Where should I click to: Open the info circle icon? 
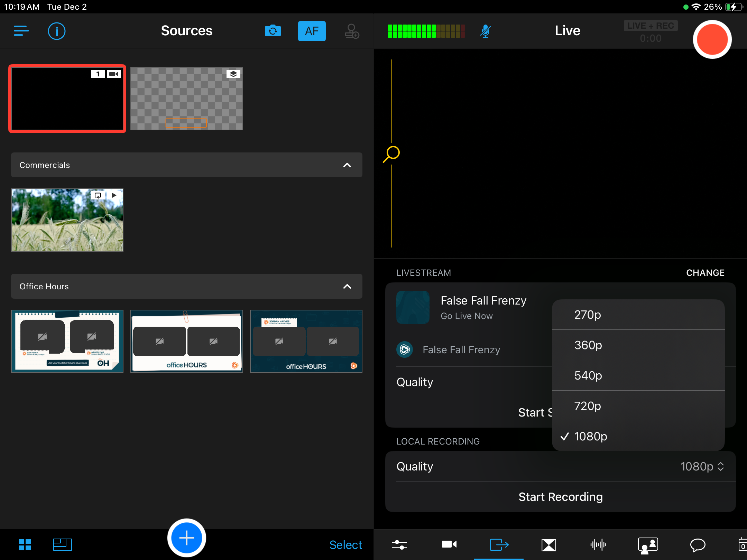pyautogui.click(x=56, y=31)
